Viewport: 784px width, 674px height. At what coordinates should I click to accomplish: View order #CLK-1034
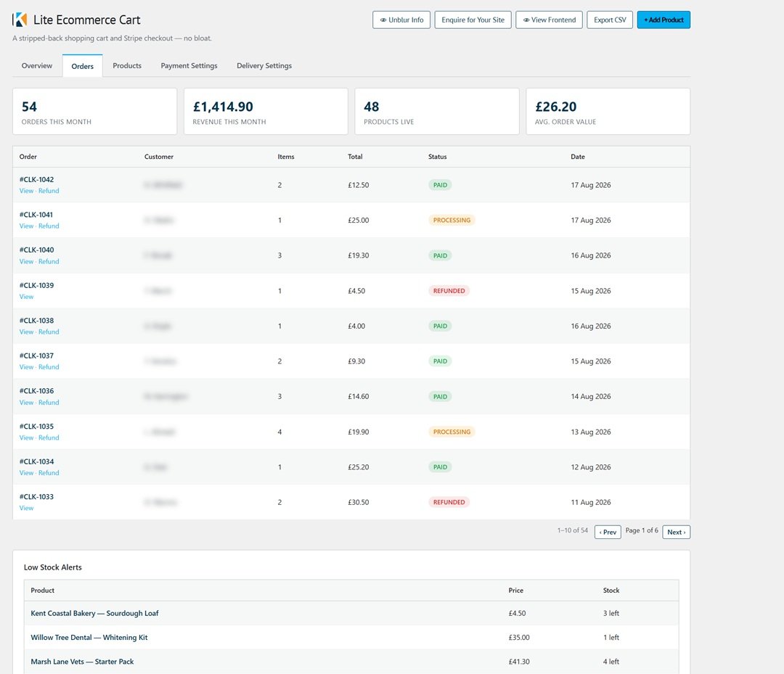(27, 472)
